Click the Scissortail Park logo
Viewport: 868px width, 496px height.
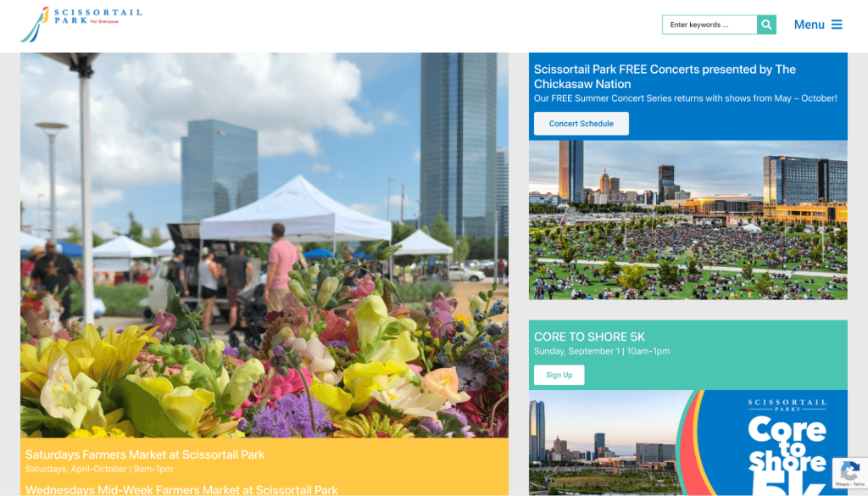tap(81, 25)
